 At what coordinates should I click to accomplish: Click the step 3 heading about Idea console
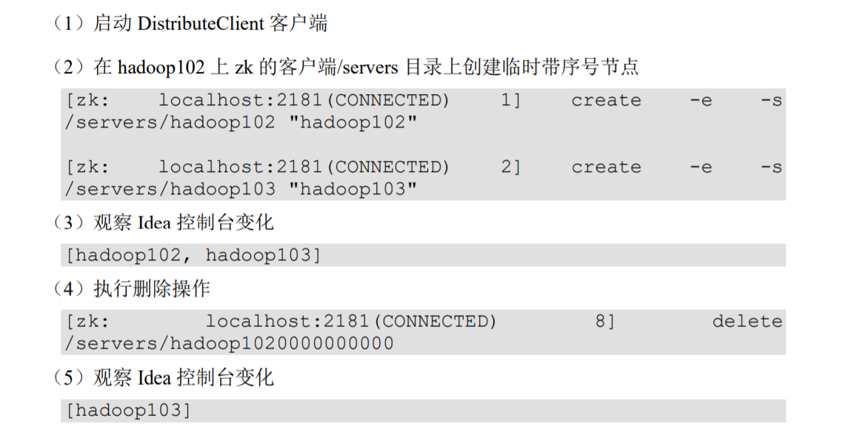[163, 222]
